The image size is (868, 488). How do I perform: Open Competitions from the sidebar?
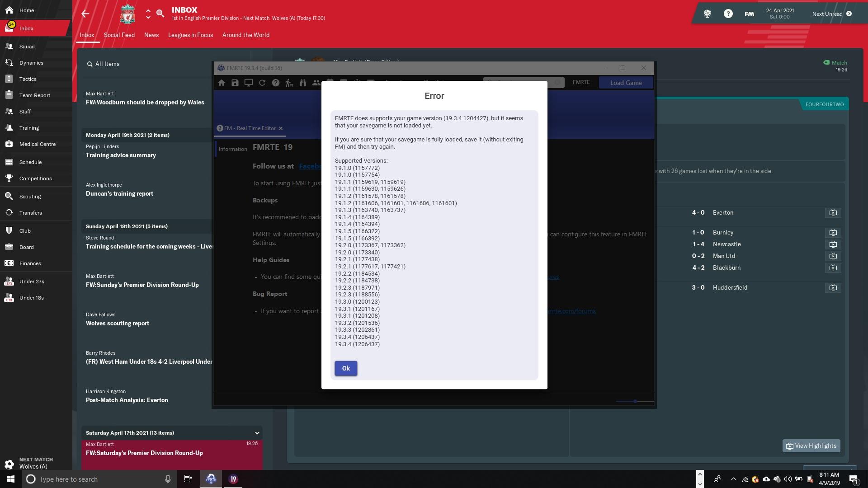coord(36,178)
